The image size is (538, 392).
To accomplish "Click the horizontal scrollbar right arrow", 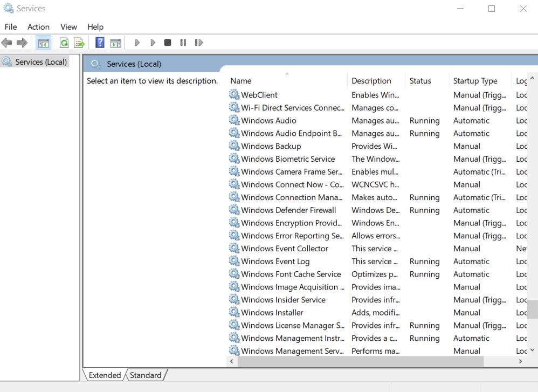I will tap(521, 361).
